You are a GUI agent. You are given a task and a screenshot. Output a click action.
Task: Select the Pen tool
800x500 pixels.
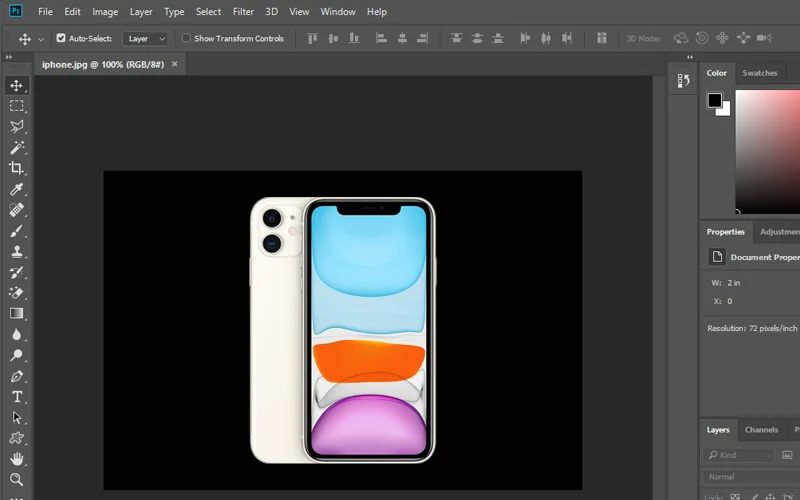pyautogui.click(x=17, y=377)
